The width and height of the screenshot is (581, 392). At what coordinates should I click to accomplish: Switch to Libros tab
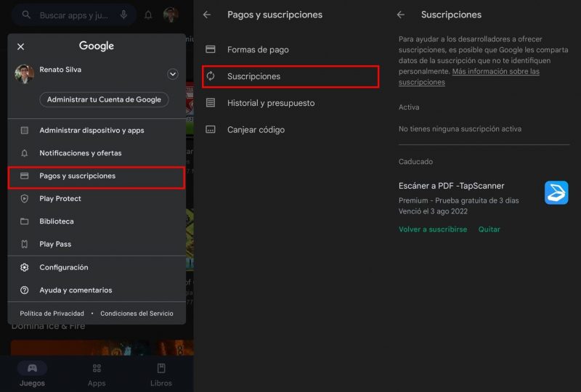(161, 375)
